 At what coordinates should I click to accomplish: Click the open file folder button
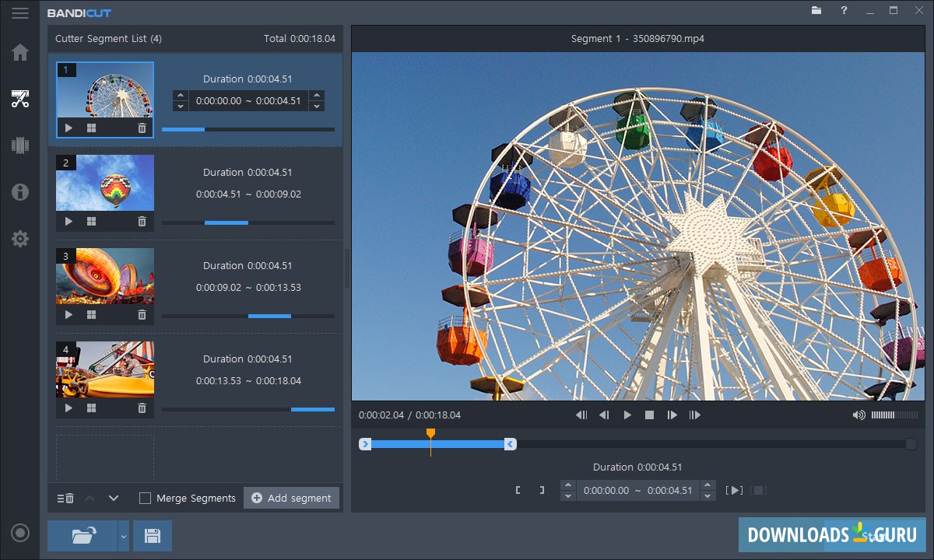coord(83,535)
